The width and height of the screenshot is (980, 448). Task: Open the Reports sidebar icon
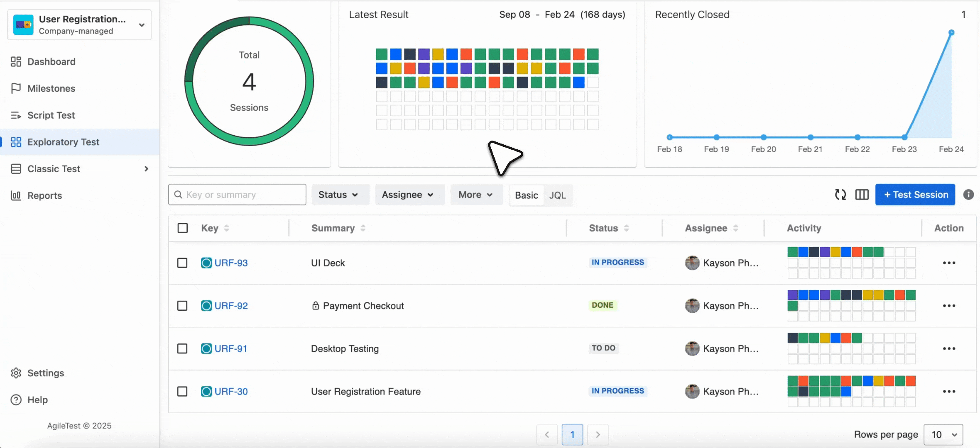[x=16, y=195]
